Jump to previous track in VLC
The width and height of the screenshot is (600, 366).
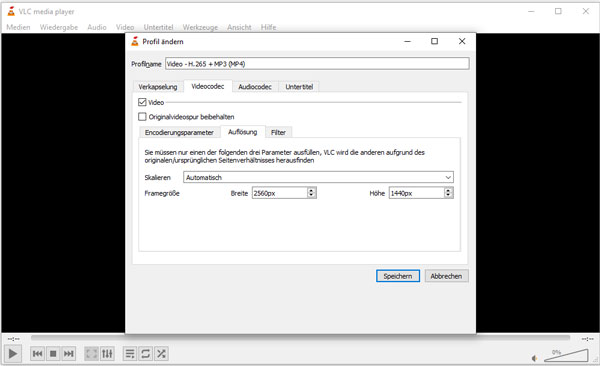(x=38, y=353)
